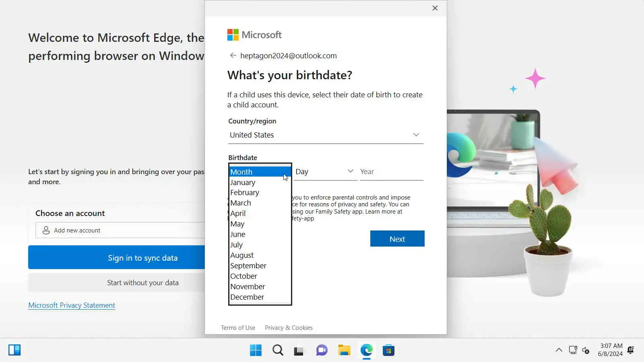Open the clock showing 3:07 AM
The image size is (644, 362).
coord(610,350)
